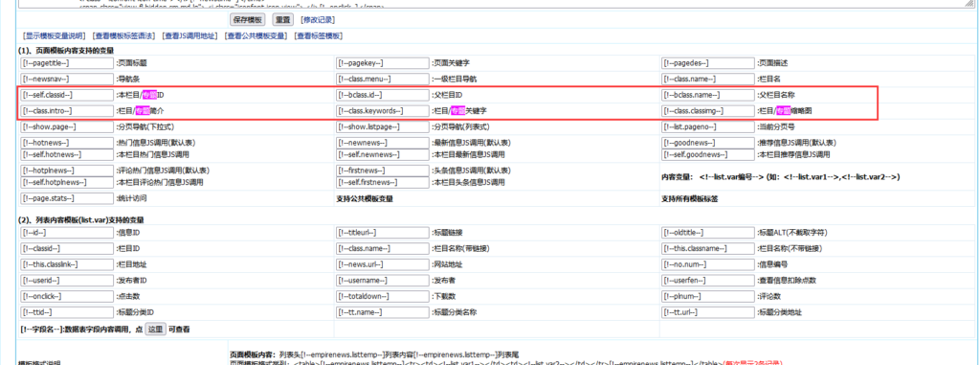This screenshot has height=365, width=980.
Task: Open the [显示模板变量说明] link
Action: tap(54, 36)
